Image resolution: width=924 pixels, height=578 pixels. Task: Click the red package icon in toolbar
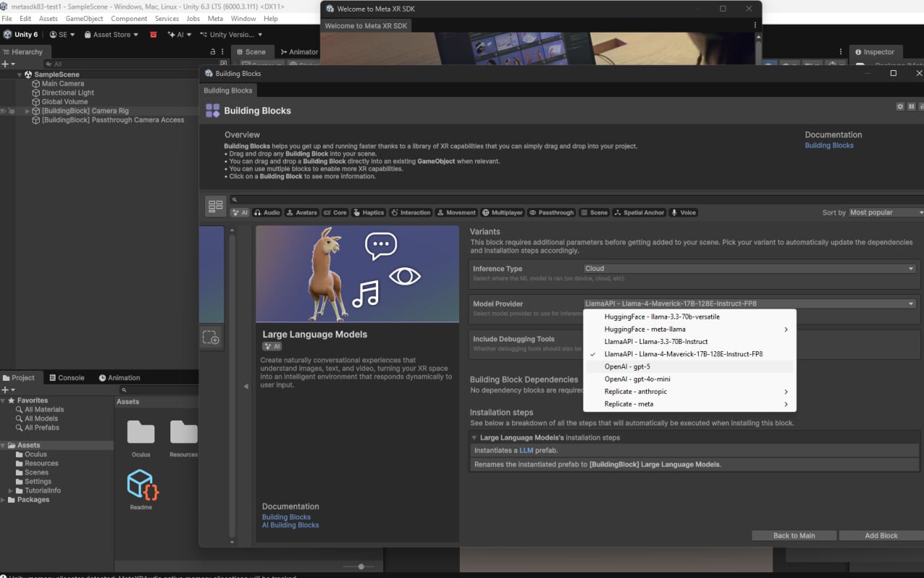pyautogui.click(x=153, y=35)
